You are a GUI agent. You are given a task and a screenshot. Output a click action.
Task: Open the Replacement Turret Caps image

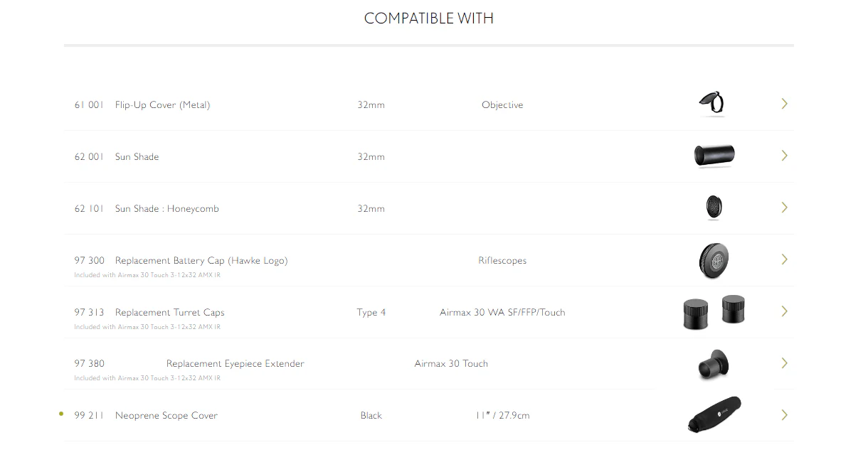[x=714, y=311]
